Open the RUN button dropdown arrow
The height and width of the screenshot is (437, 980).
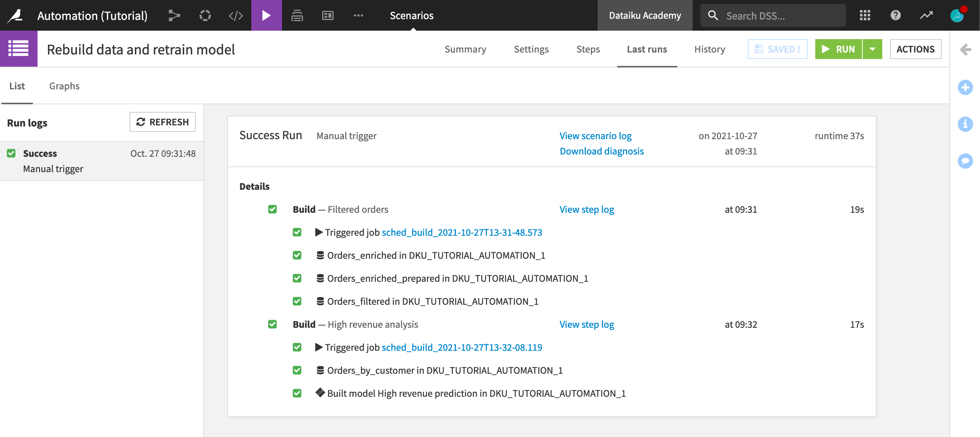click(x=872, y=49)
